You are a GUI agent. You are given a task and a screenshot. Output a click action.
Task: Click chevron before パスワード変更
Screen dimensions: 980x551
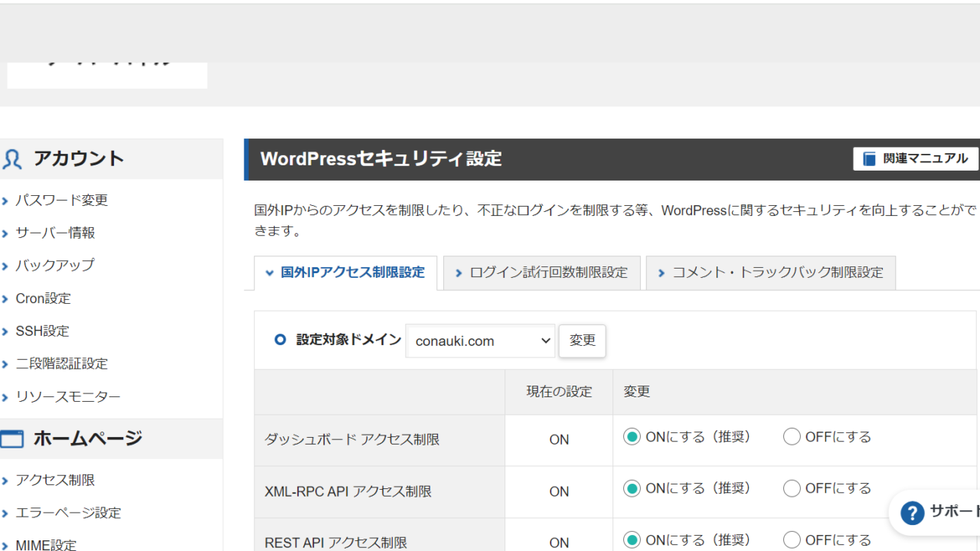point(5,201)
